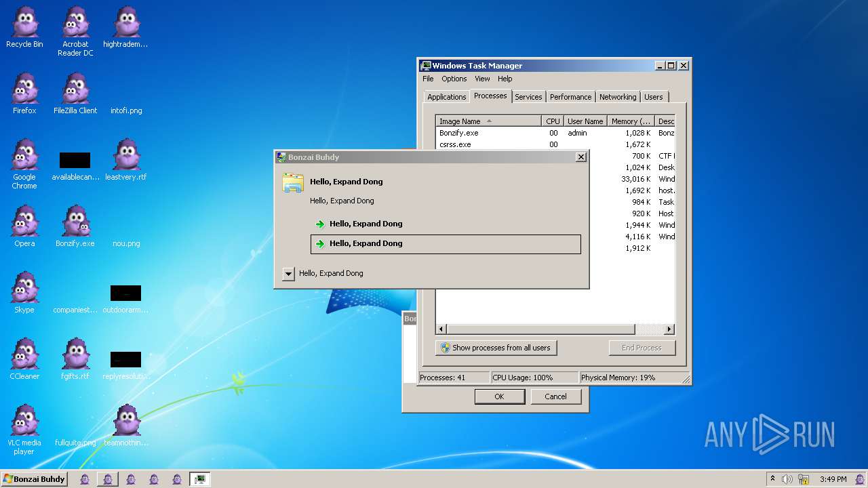
Task: Select the nou.png desktop file label
Action: pos(126,243)
